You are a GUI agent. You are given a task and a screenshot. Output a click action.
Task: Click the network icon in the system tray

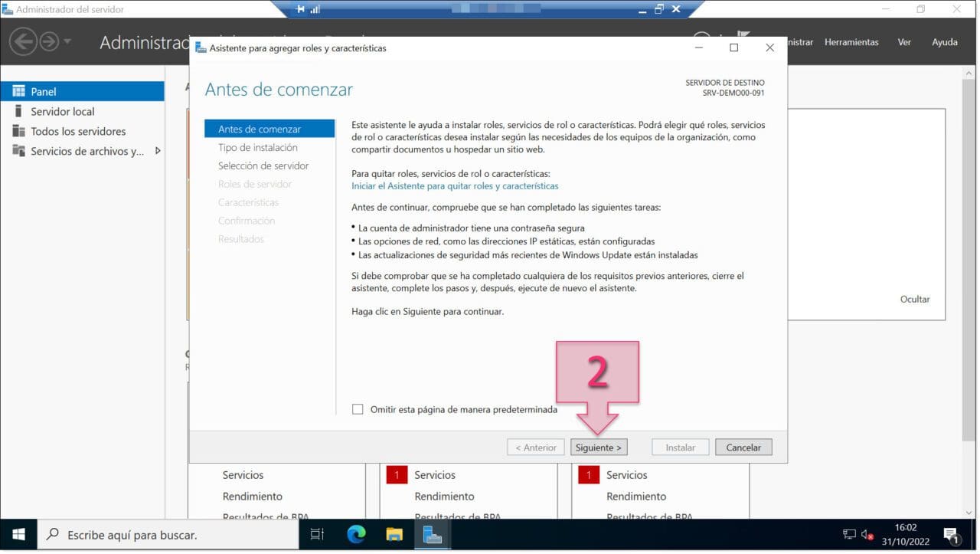(849, 535)
